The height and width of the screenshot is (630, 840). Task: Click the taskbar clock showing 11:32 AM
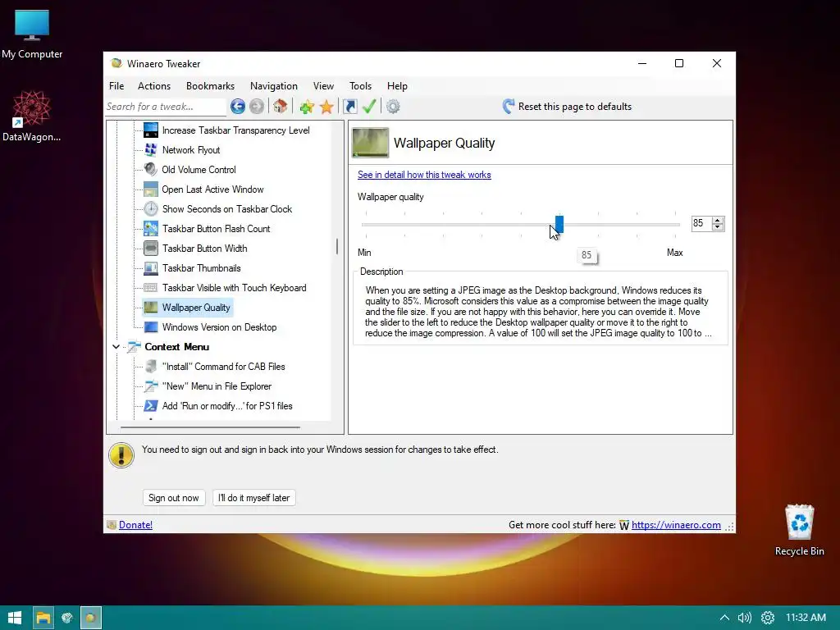point(806,618)
